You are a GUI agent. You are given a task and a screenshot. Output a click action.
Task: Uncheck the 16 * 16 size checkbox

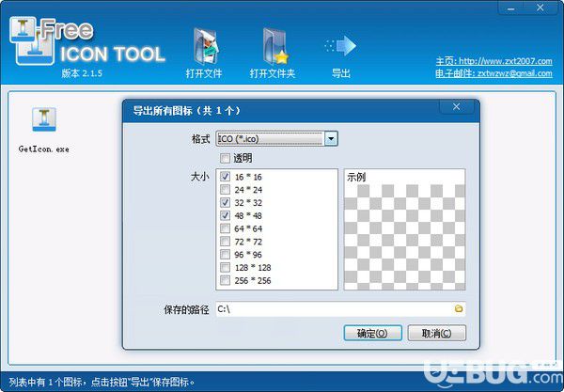[x=226, y=177]
